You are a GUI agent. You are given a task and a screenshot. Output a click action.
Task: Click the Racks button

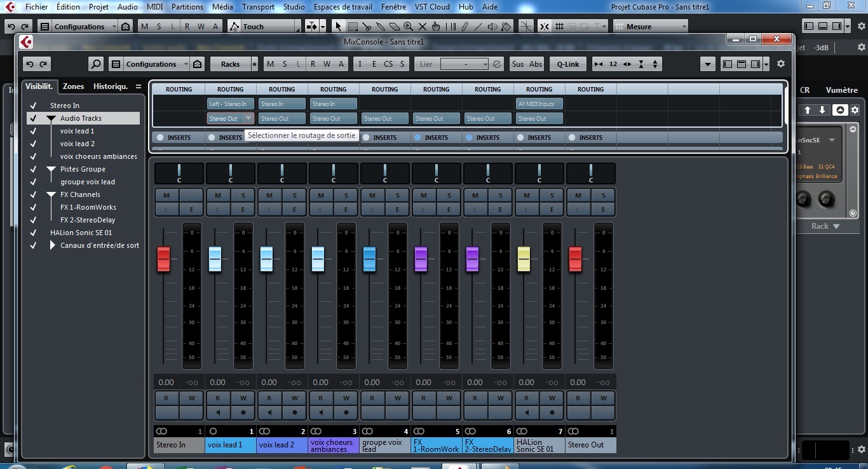point(231,64)
